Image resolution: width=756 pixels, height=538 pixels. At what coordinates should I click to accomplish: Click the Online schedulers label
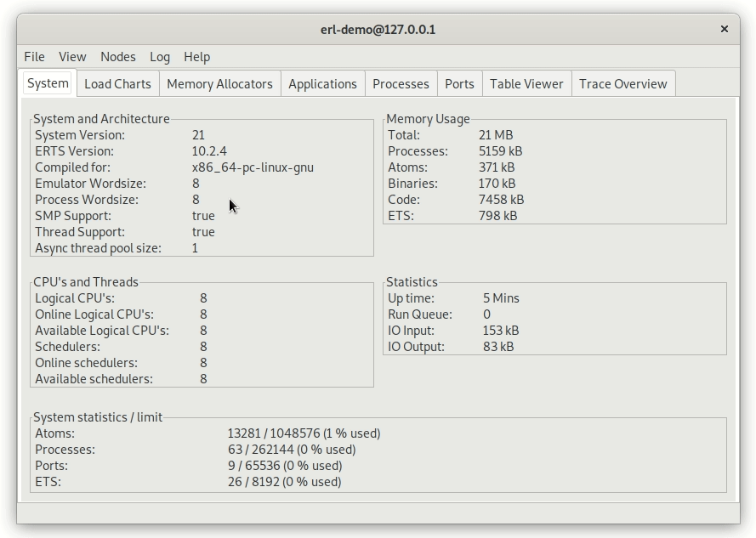point(86,363)
